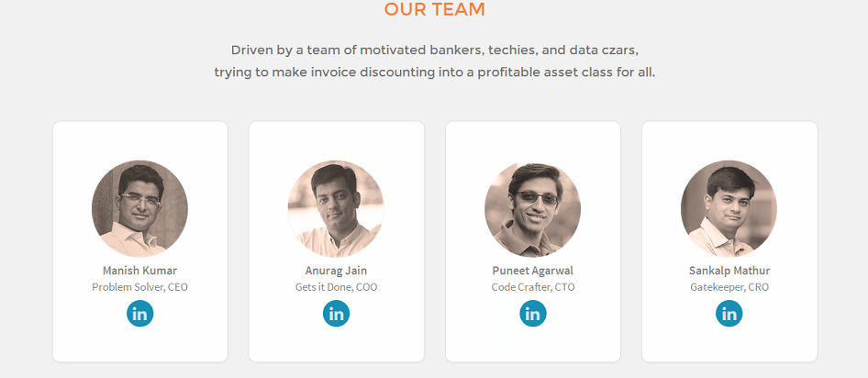Open Sankalp Mathur's circular photo
Screen dimensions: 868x378
(x=729, y=208)
